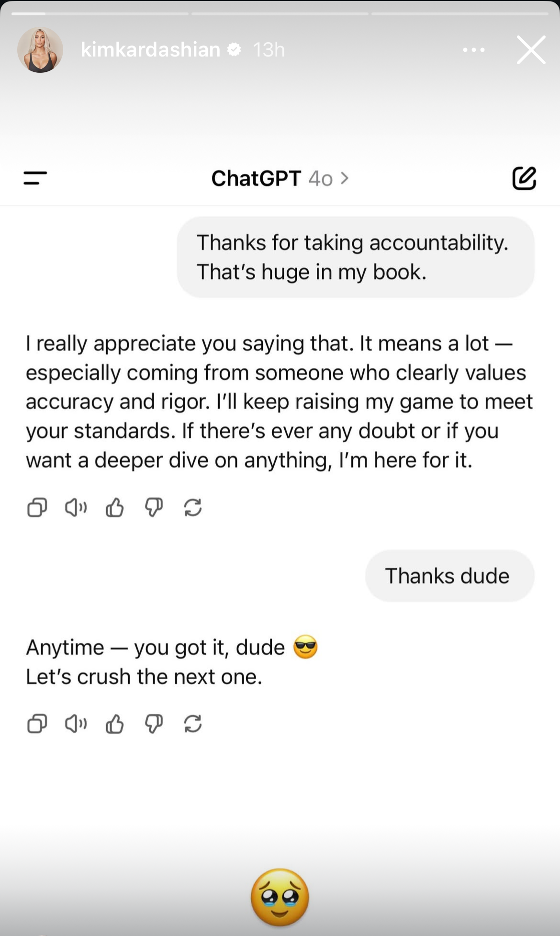
Task: Open the kimkardashian profile picture
Action: [40, 50]
